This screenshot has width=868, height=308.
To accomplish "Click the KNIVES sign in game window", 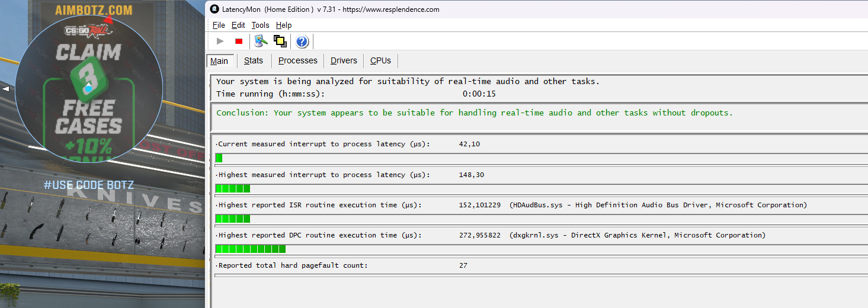I will pyautogui.click(x=135, y=198).
